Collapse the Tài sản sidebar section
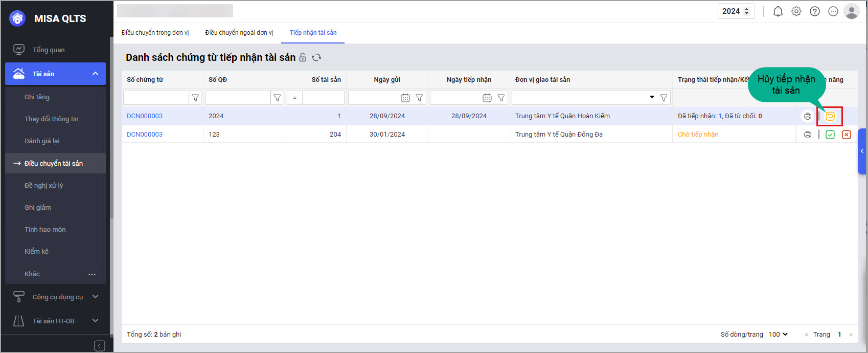This screenshot has height=353, width=868. 95,74
